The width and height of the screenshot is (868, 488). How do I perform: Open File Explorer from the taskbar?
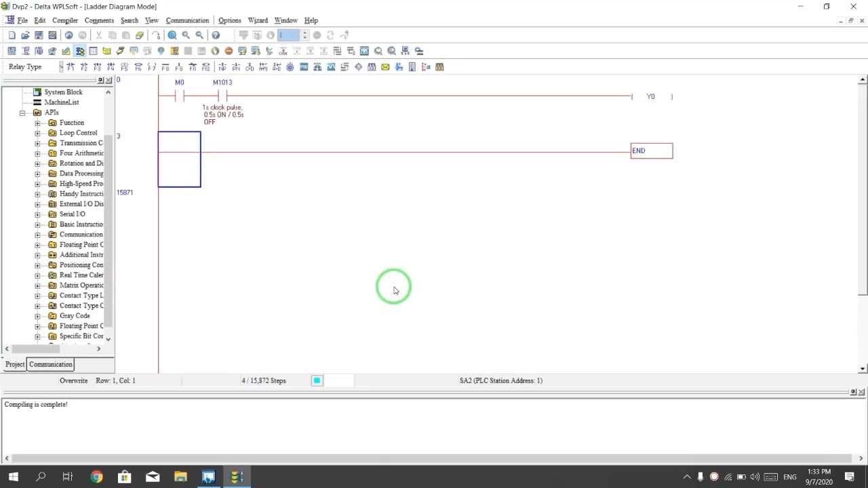180,476
